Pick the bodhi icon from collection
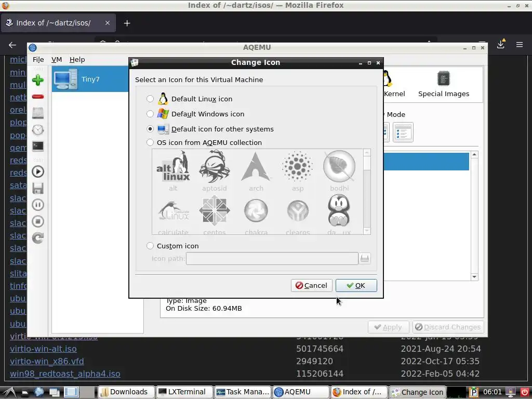Screen dimensions: 532x399 (339, 171)
